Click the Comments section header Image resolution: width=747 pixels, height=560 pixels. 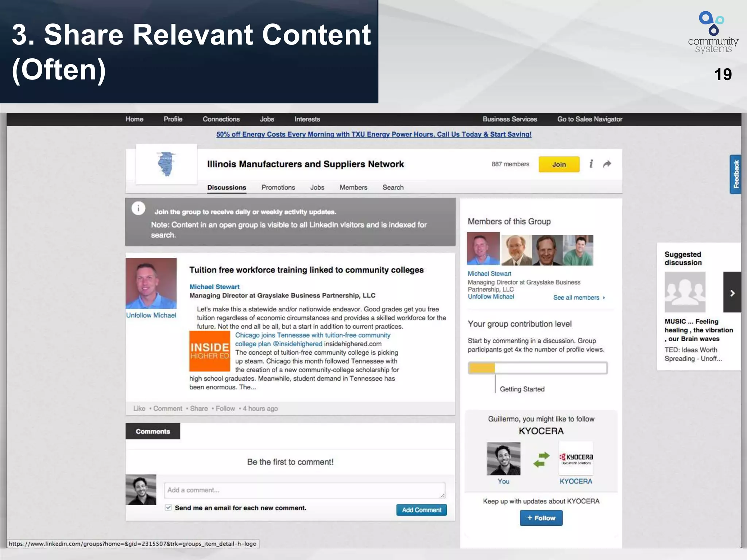pyautogui.click(x=153, y=431)
